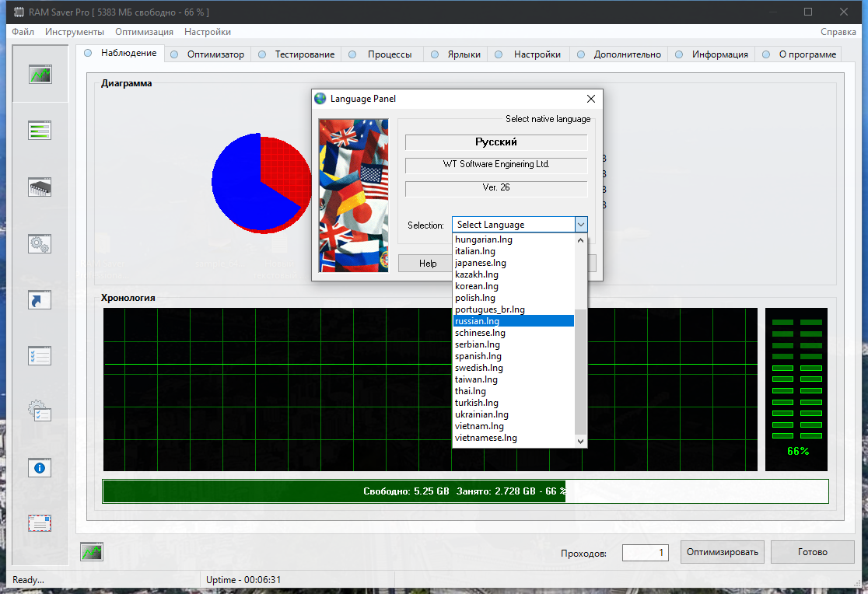Open the envelope mail sidebar icon
The height and width of the screenshot is (594, 868).
click(40, 523)
